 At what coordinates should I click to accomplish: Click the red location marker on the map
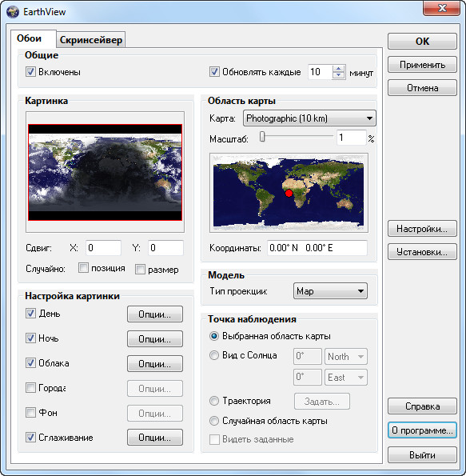tap(289, 193)
